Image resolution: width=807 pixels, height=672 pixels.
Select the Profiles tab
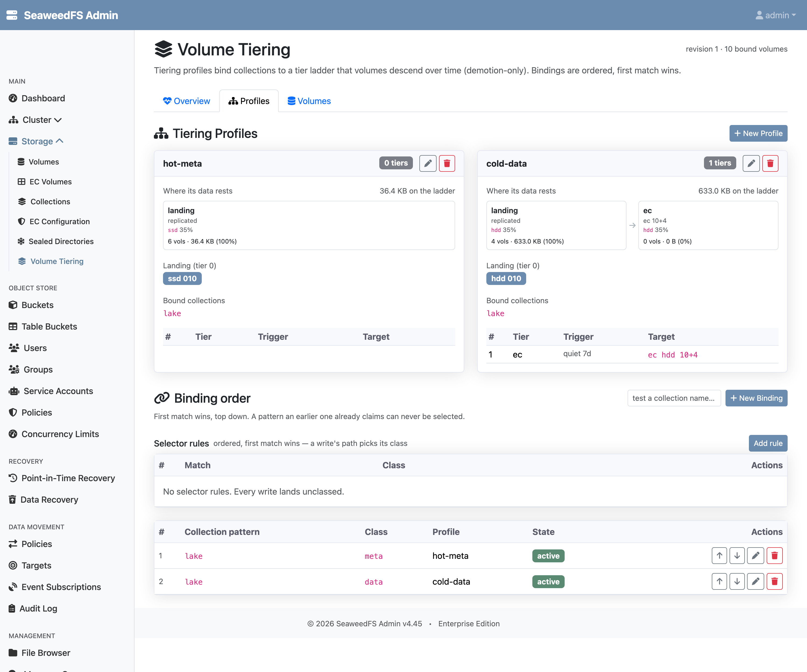[x=249, y=101]
